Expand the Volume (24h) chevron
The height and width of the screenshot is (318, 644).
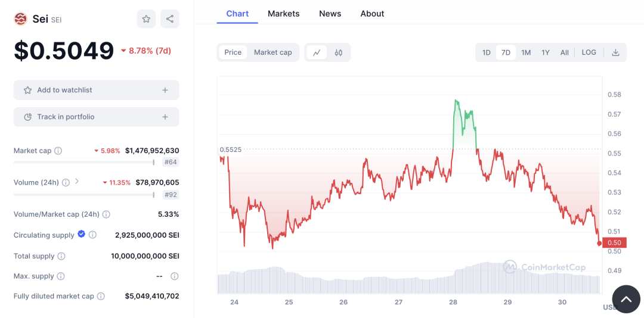[x=77, y=182]
